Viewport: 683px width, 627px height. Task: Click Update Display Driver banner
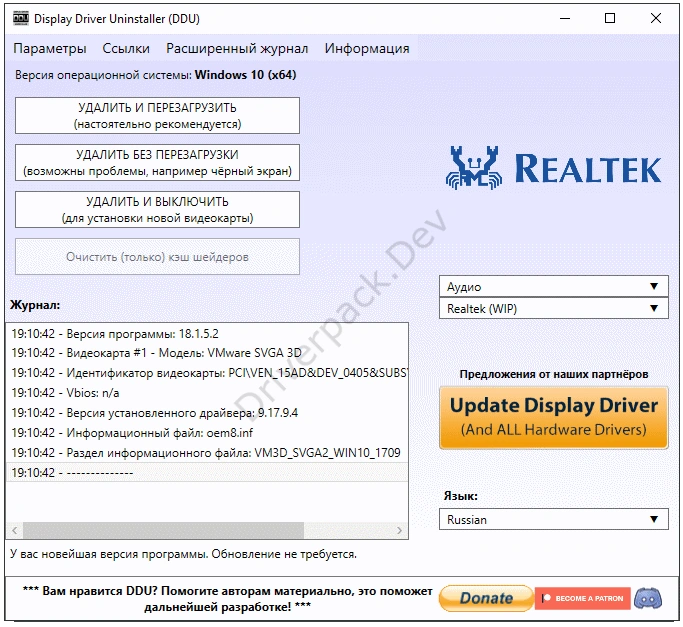tap(554, 417)
